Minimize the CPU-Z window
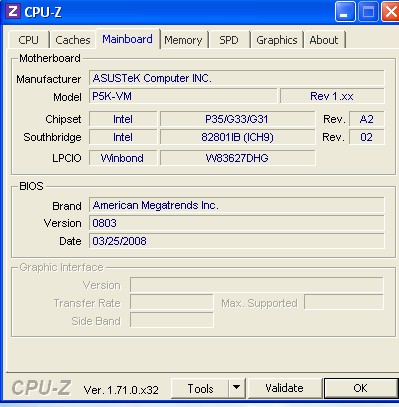Screen dimensions: 399x407 344,12
